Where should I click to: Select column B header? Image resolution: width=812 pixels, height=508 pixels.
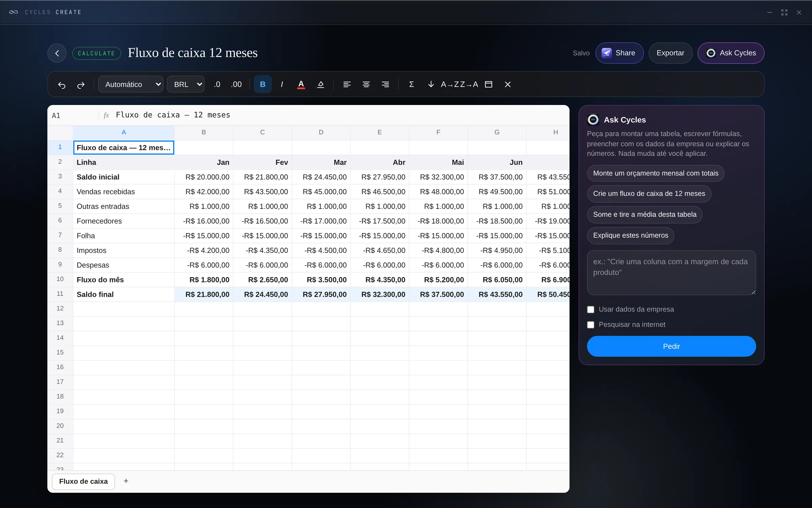coord(204,132)
